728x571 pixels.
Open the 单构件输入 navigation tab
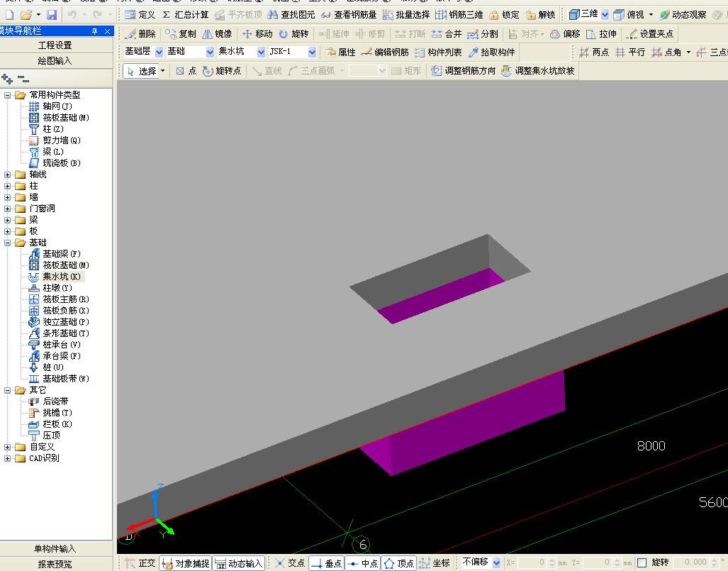point(56,549)
